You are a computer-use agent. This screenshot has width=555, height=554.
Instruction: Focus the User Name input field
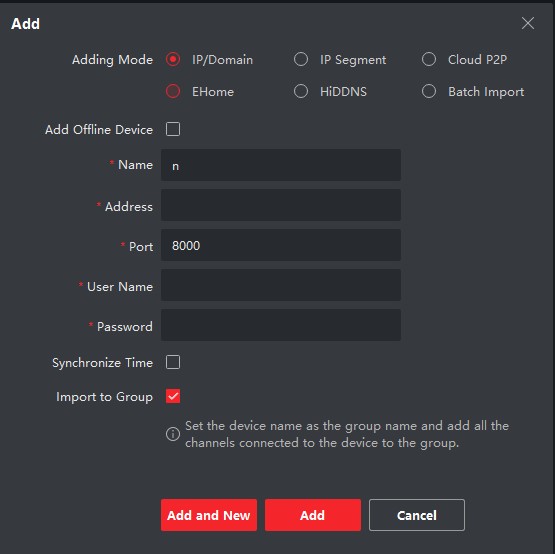[281, 285]
